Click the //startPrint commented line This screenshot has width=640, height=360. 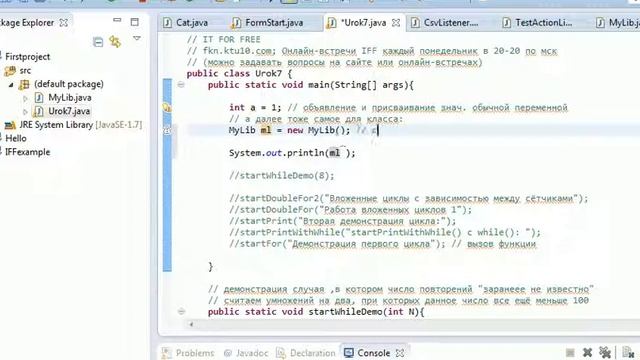pyautogui.click(x=342, y=221)
